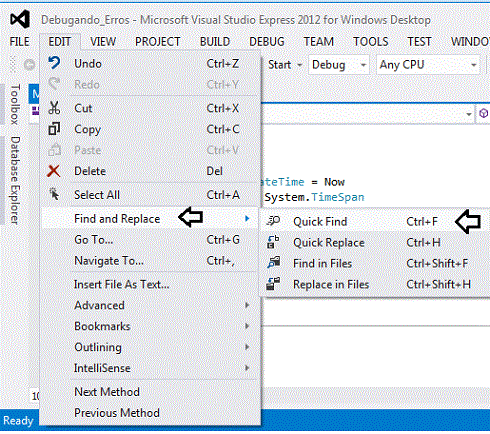Expand the Find and Replace submenu
The width and height of the screenshot is (490, 434).
[150, 219]
